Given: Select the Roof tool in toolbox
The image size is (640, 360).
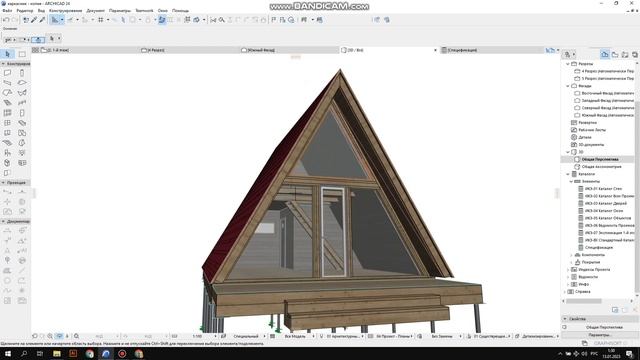Looking at the screenshot, I should click(7, 93).
